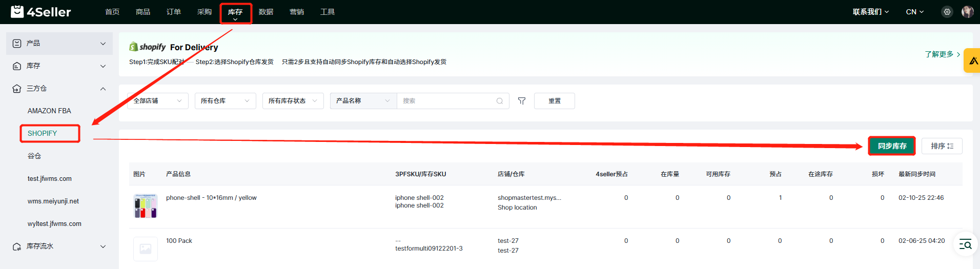Image resolution: width=980 pixels, height=269 pixels.
Task: Open the 订单 top menu
Action: (x=174, y=12)
